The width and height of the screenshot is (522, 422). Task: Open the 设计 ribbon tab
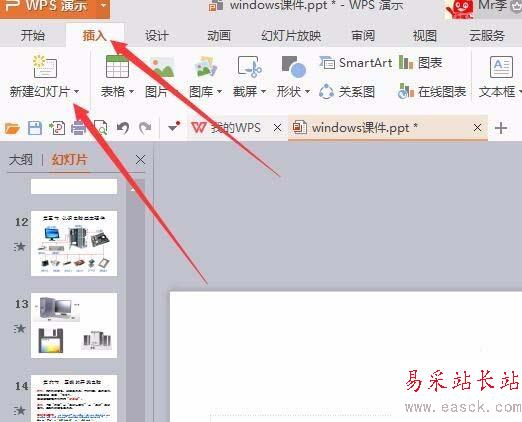coord(157,35)
